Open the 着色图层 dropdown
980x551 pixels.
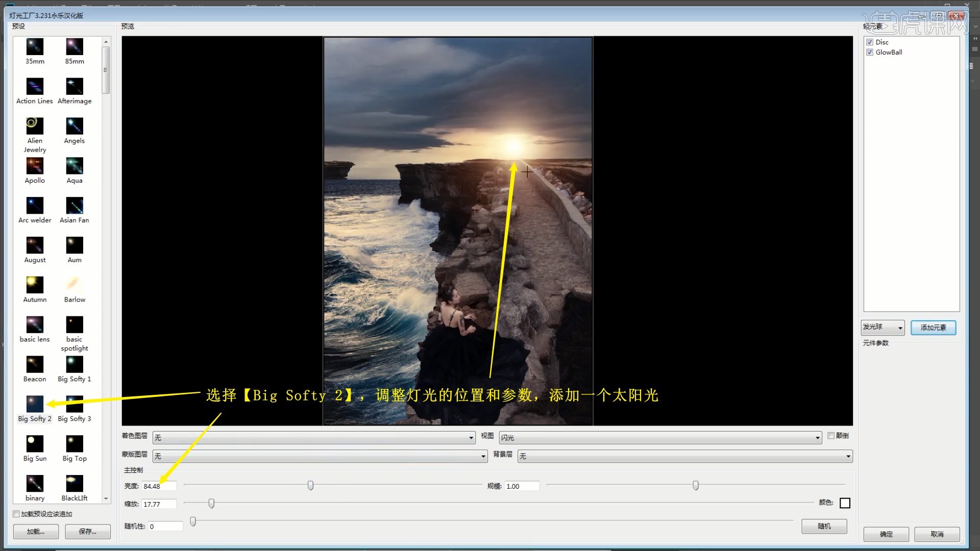(314, 438)
